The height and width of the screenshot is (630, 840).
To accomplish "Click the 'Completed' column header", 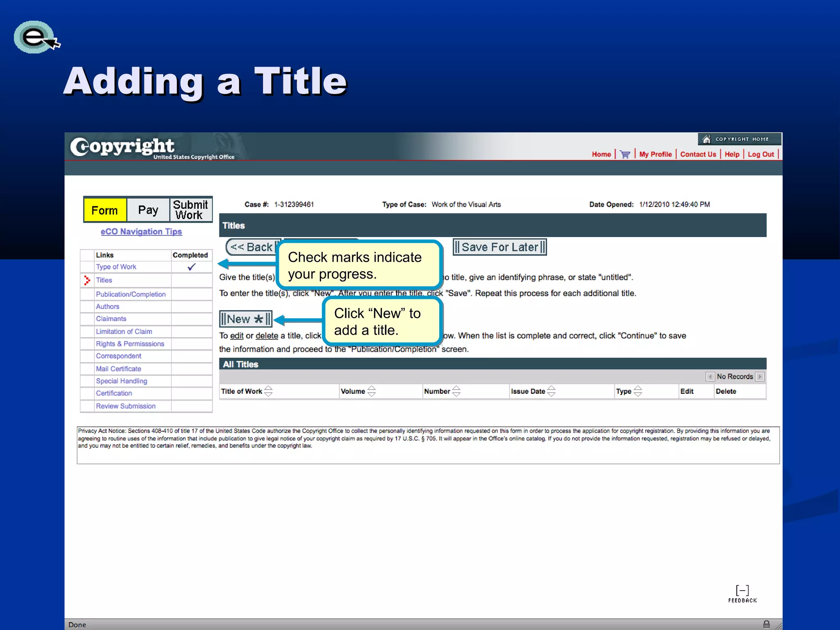I will click(190, 255).
